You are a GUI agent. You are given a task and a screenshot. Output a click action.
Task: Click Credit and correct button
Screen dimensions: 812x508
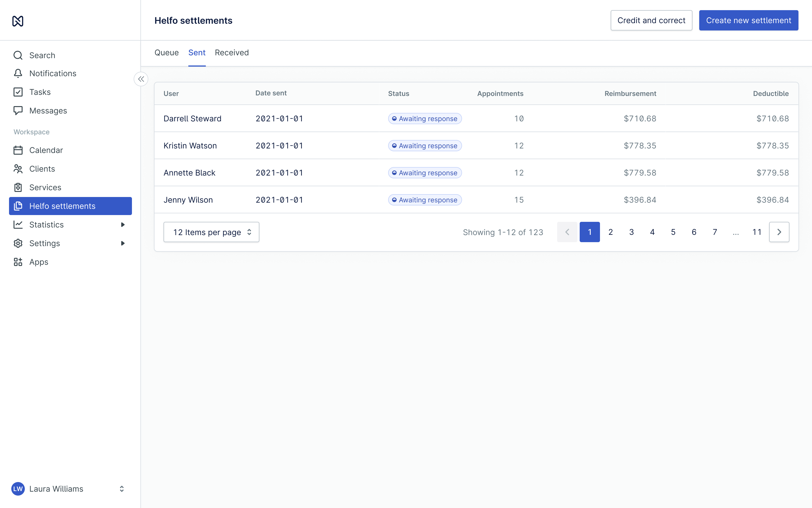(651, 20)
